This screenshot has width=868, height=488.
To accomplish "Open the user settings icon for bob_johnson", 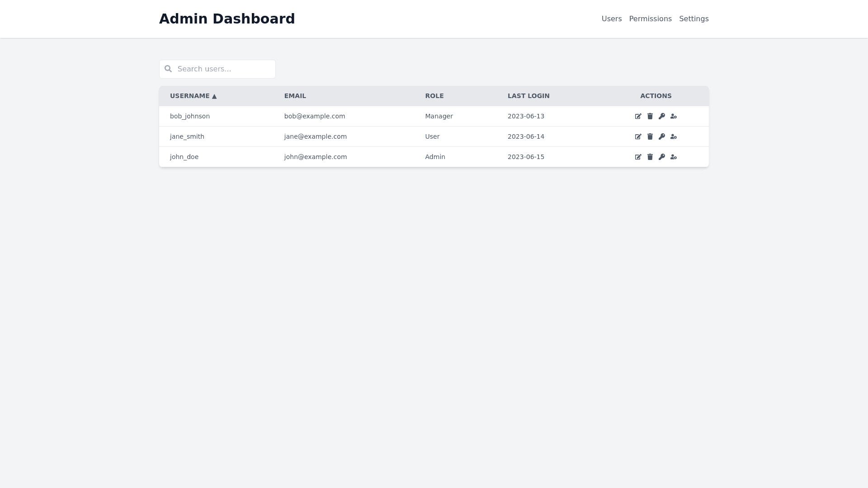I will 673,116.
